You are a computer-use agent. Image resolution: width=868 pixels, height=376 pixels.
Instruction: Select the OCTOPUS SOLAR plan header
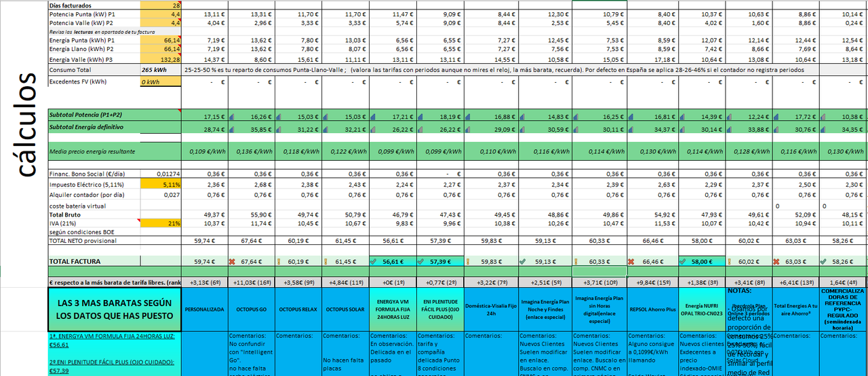[344, 308]
